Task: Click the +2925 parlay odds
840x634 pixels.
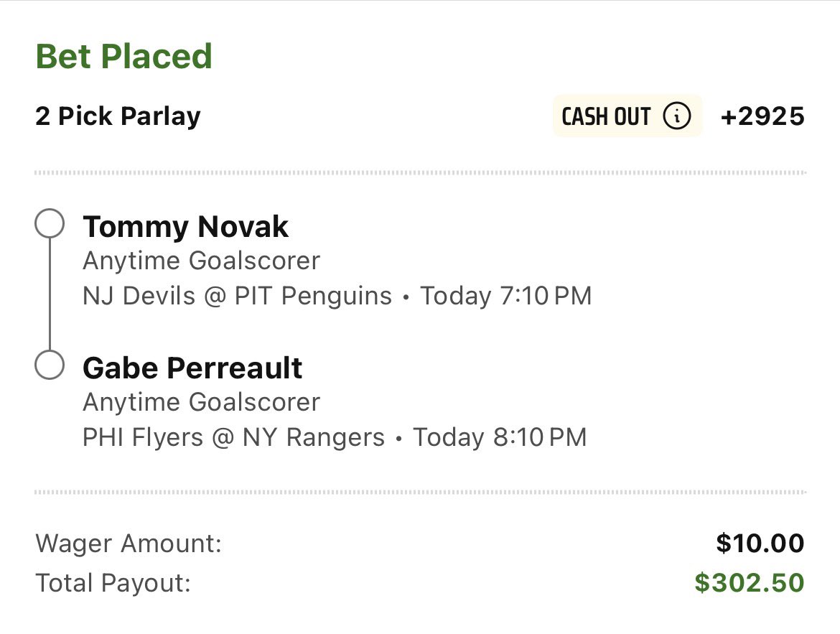Action: click(762, 116)
